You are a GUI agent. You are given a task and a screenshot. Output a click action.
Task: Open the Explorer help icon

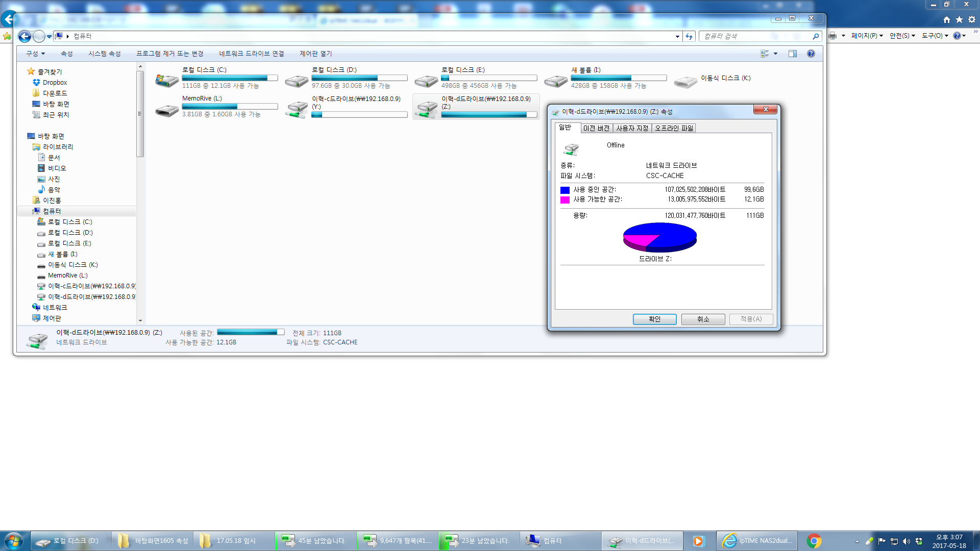[811, 54]
